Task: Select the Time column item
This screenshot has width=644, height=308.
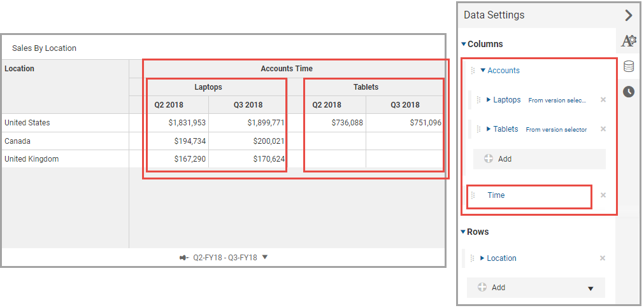Action: click(x=496, y=195)
